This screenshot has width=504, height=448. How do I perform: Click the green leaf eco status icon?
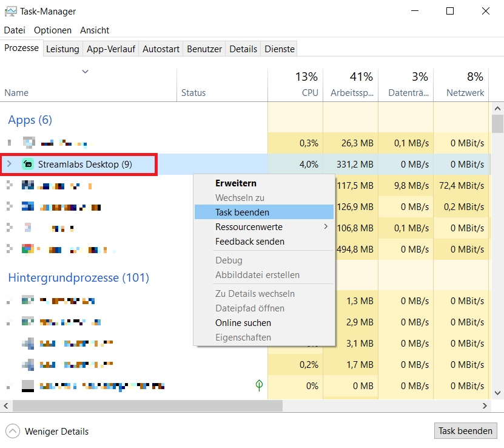point(260,385)
